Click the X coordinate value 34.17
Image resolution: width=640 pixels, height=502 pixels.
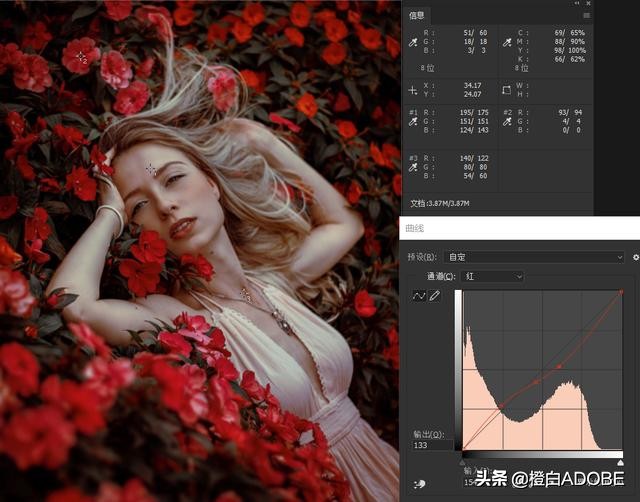coord(472,85)
